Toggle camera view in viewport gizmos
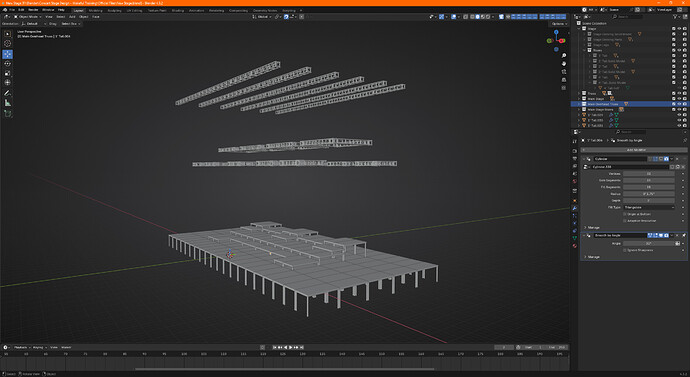This screenshot has height=377, width=690. pos(564,72)
